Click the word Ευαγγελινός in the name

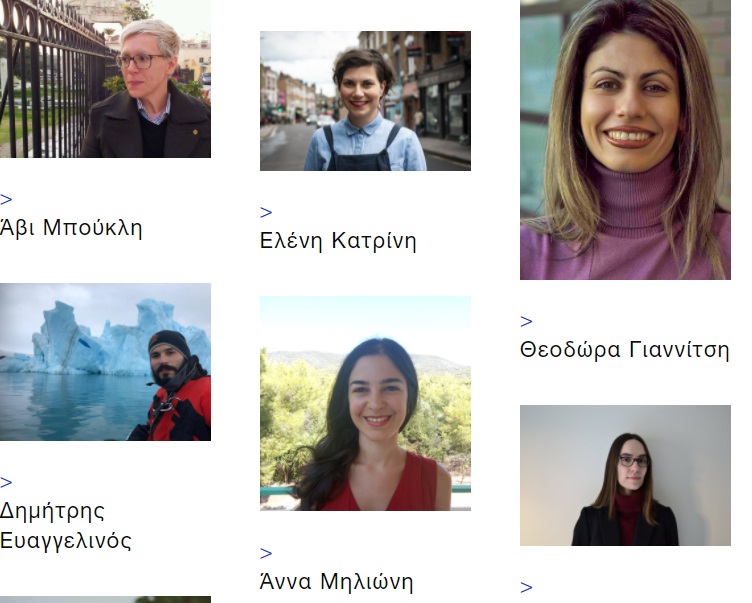coord(66,541)
